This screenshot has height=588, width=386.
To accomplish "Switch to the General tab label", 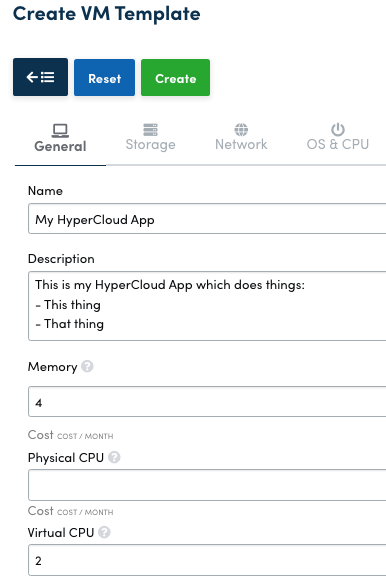I will click(x=60, y=146).
